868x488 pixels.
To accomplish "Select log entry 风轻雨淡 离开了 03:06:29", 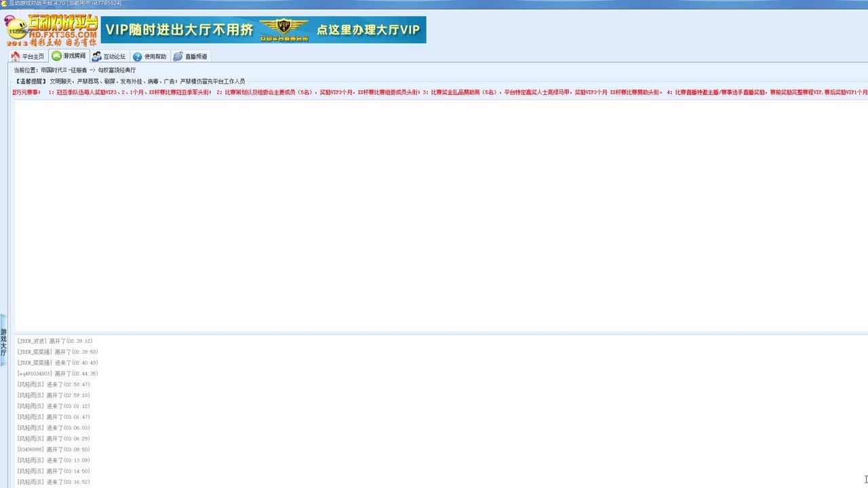I will click(x=54, y=439).
